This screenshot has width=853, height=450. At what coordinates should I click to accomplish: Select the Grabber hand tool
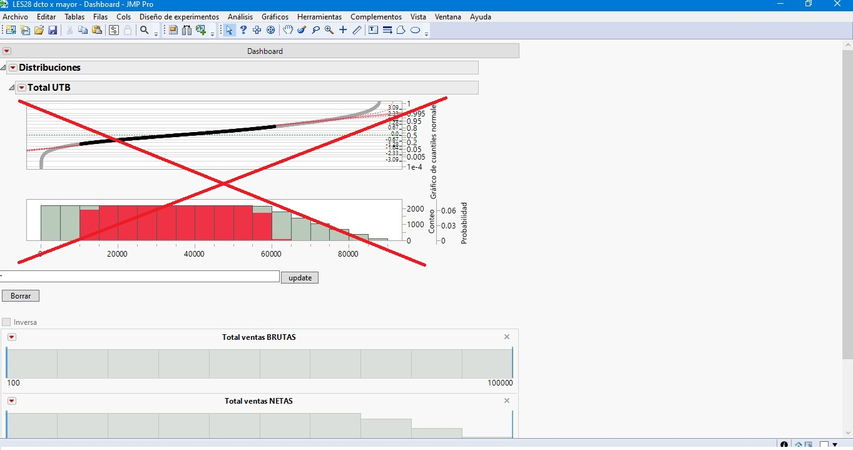[x=287, y=31]
